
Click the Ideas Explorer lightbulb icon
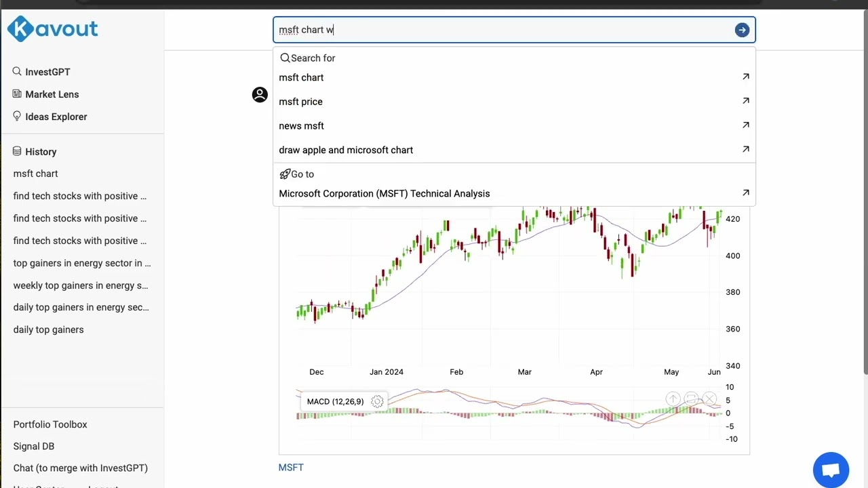(17, 116)
